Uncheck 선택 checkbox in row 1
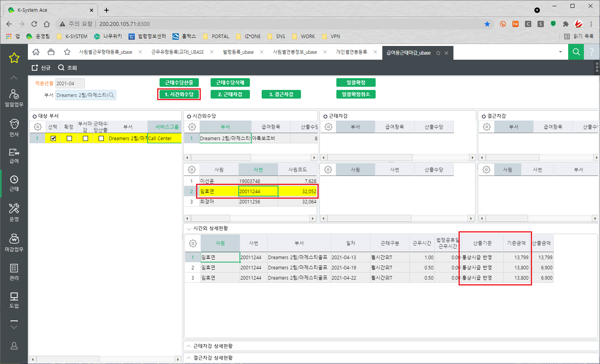600x364 pixels. 53,138
